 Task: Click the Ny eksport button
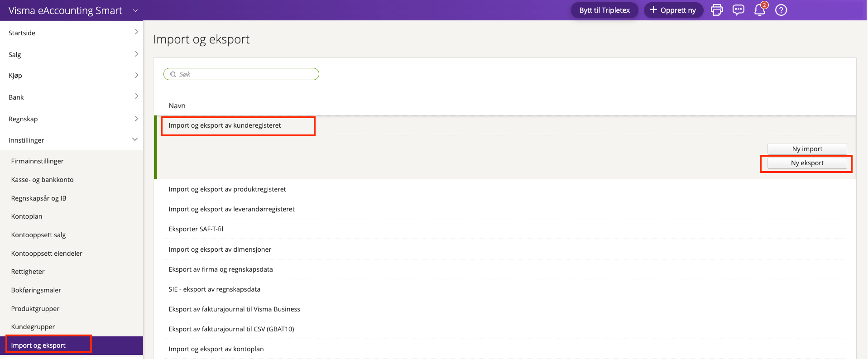click(807, 163)
